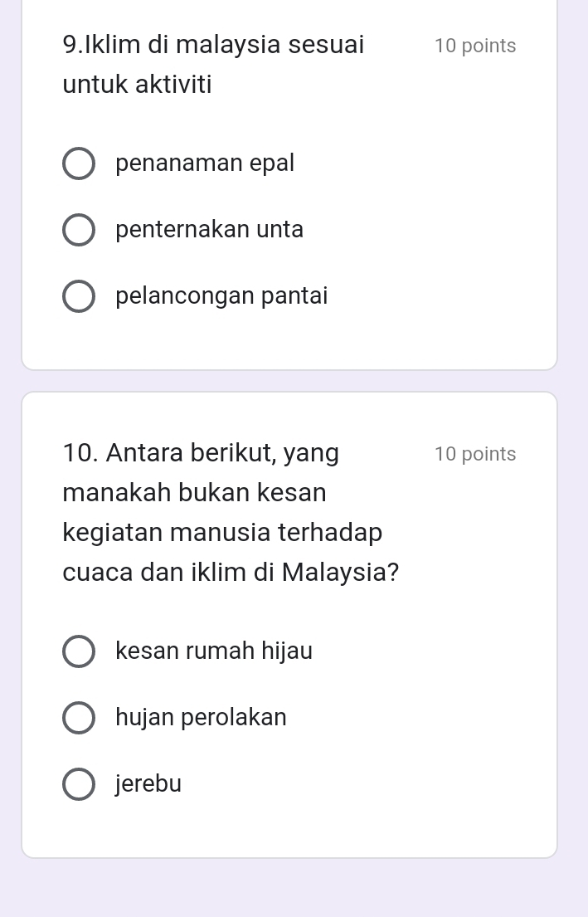
Task: Select the "penanaman epal" radio button
Action: coord(79,164)
